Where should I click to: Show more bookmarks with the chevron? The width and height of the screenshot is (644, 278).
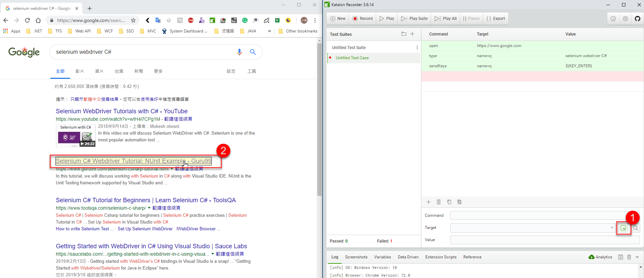tap(270, 31)
